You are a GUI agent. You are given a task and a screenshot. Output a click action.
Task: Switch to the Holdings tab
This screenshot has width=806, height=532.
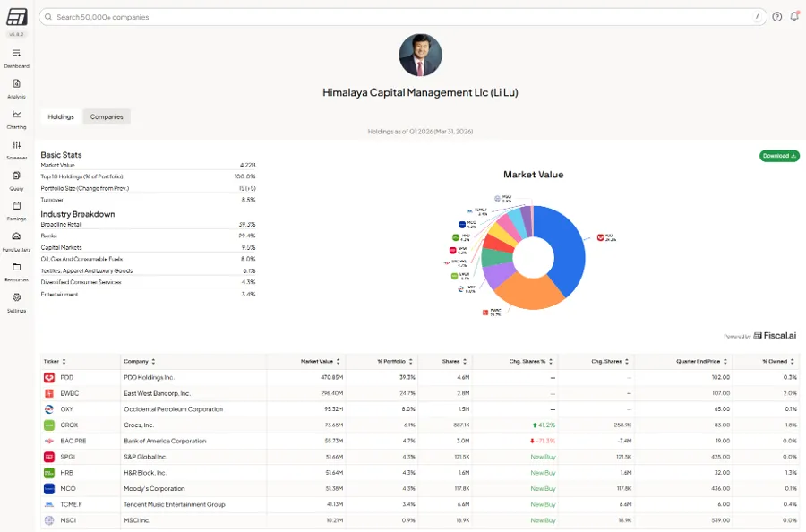click(x=61, y=116)
